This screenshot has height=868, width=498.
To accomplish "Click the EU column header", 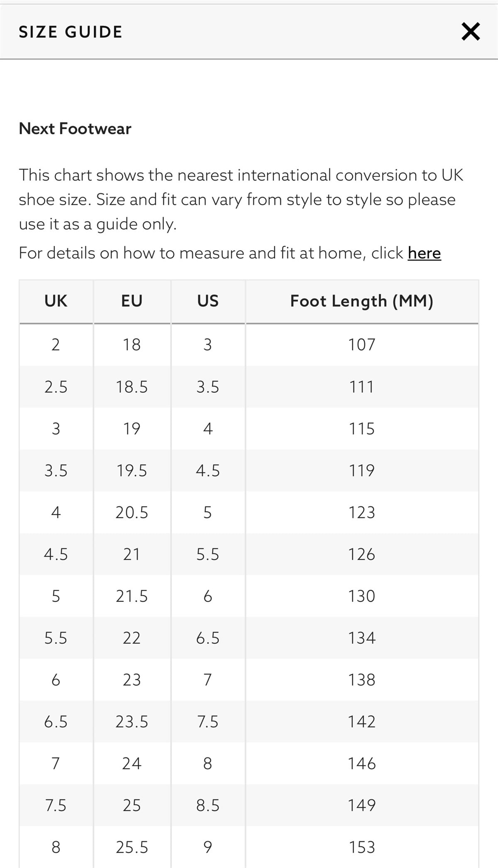I will (132, 301).
